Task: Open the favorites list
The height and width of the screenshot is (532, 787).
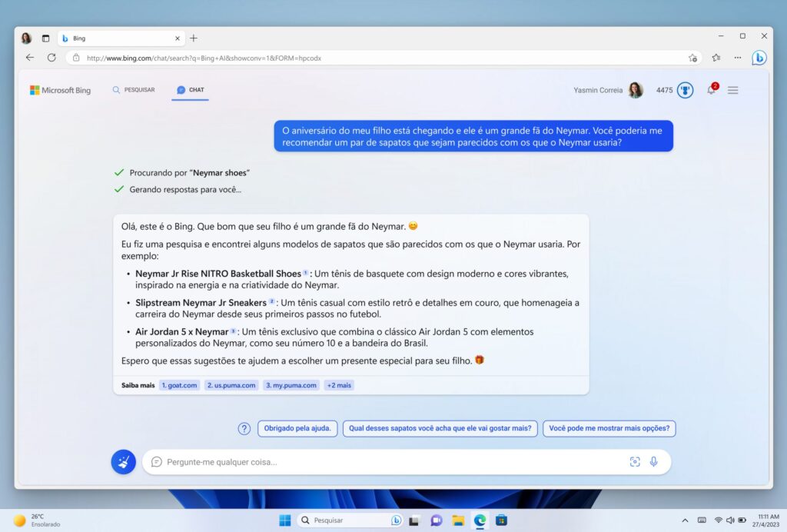Action: click(716, 58)
